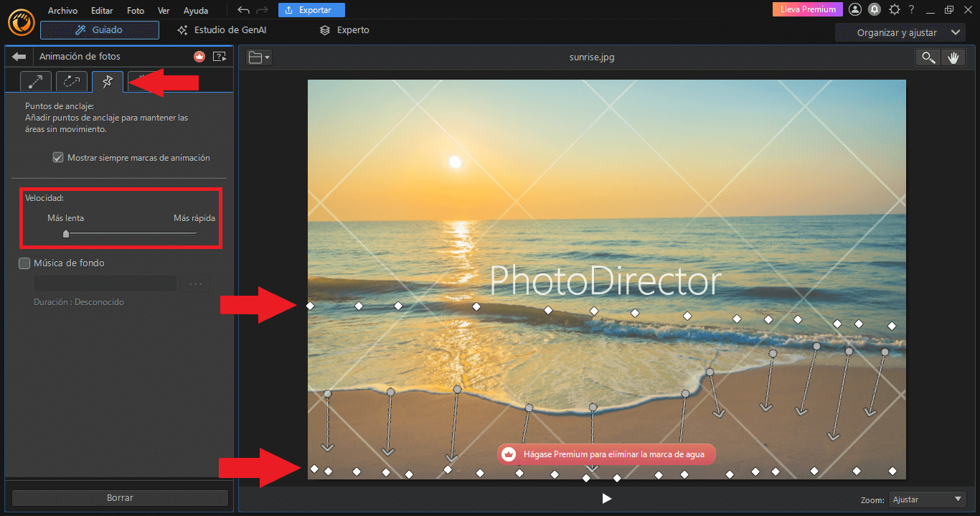
Task: Click the Lleva Premium button
Action: click(808, 9)
